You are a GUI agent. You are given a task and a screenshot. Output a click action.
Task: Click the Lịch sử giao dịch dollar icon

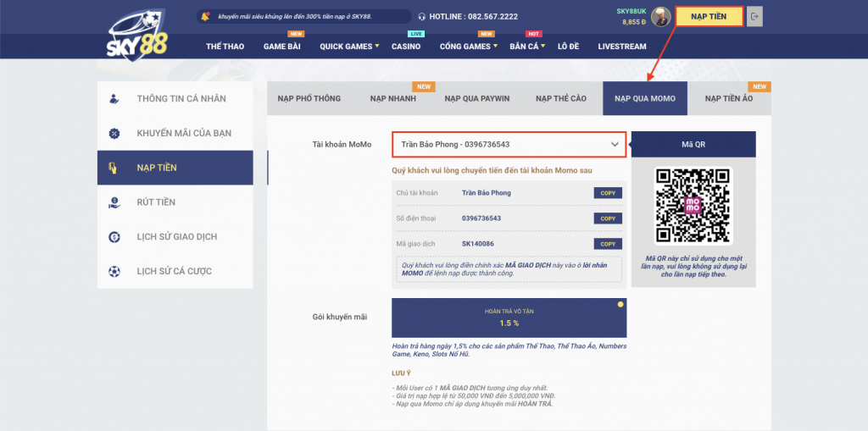(114, 237)
